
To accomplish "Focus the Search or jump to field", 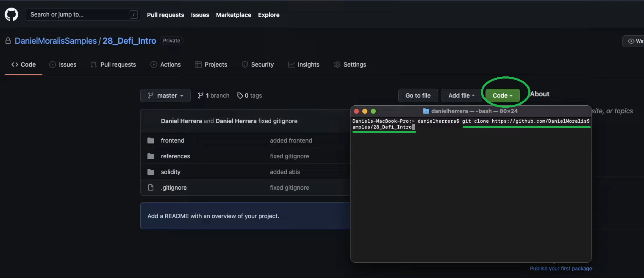I will coord(83,14).
